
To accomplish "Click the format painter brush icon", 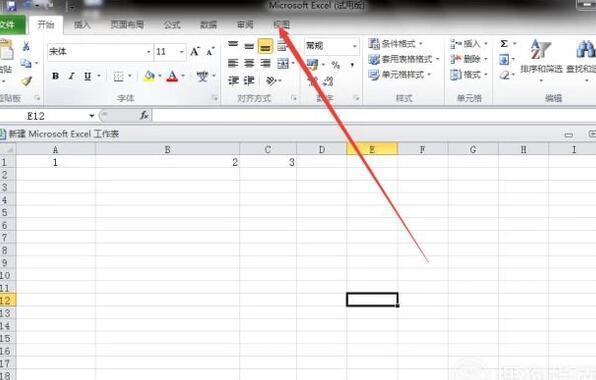I will [26, 81].
